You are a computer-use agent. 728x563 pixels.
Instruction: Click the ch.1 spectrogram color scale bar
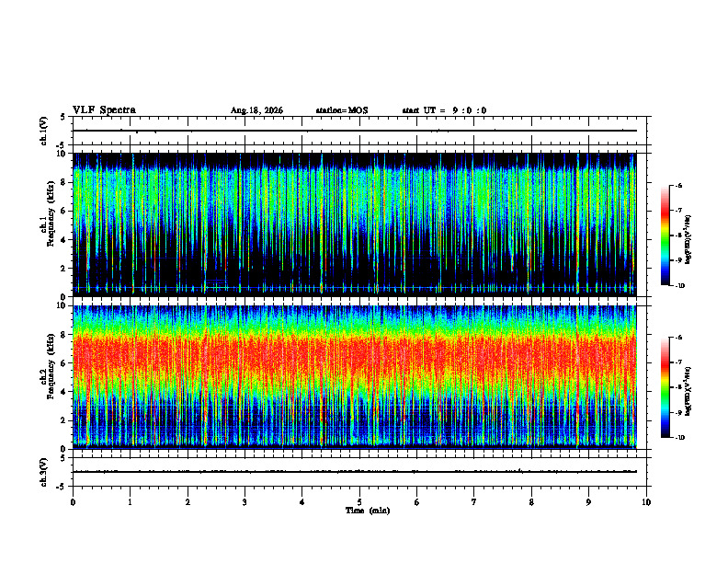[665, 236]
